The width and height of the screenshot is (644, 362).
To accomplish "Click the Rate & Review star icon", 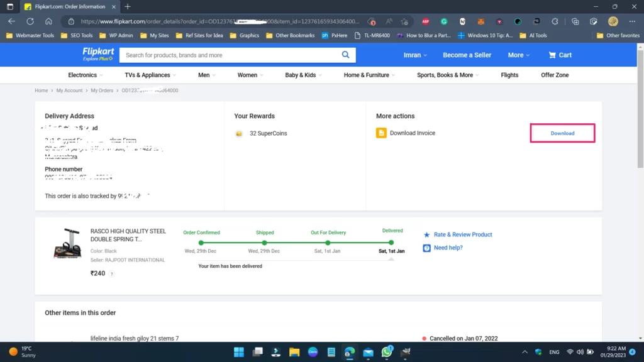I will click(x=427, y=235).
